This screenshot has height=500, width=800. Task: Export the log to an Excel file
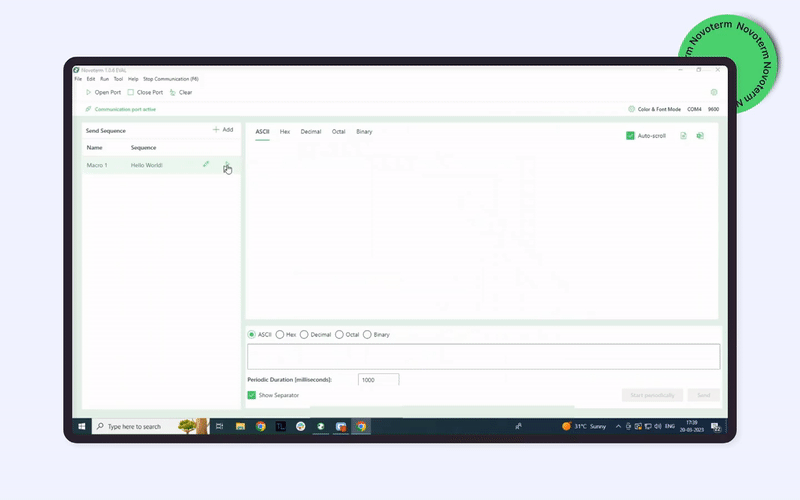(700, 135)
